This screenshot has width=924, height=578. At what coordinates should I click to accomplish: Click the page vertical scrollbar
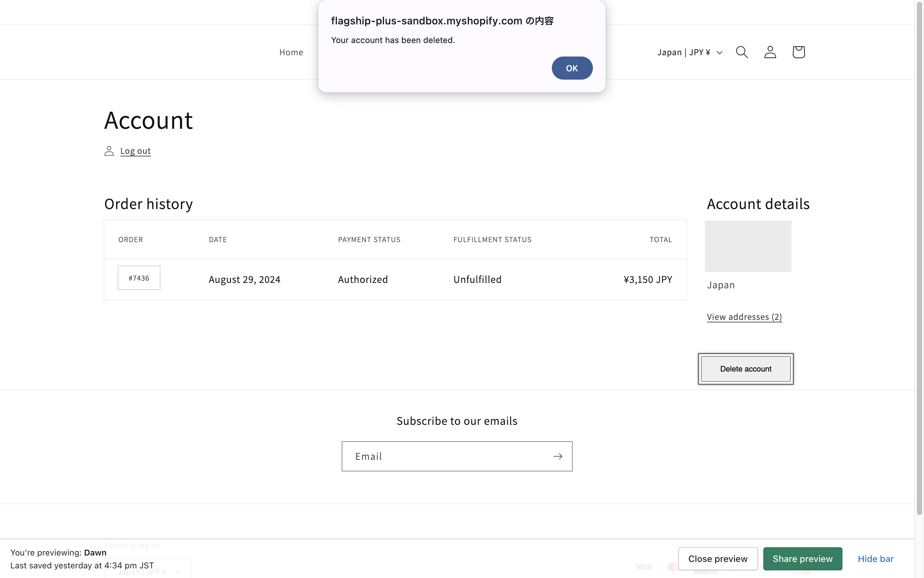(x=919, y=258)
